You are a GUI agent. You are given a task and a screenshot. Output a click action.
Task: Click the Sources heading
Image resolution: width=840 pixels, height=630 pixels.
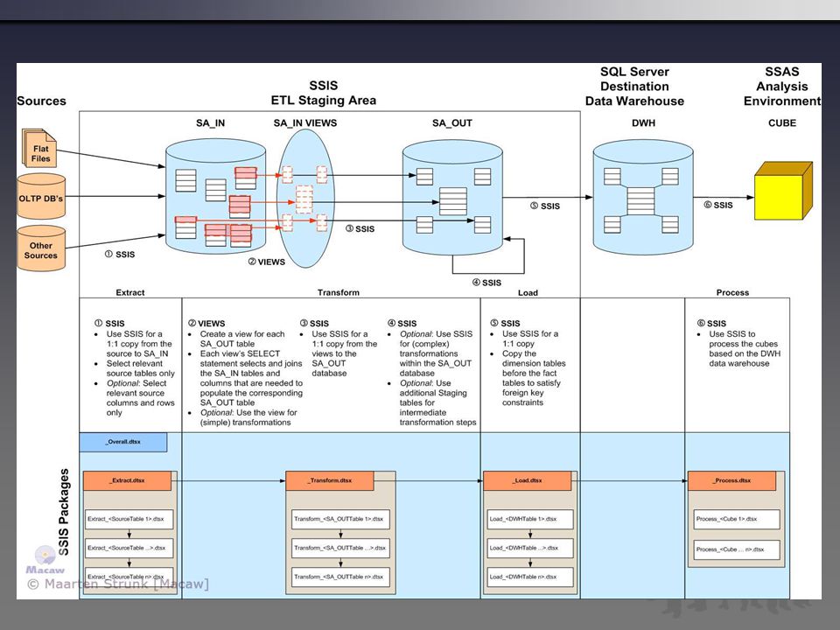[x=41, y=101]
